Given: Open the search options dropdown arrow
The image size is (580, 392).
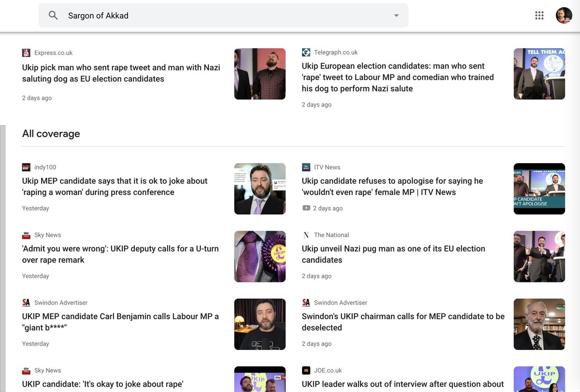Looking at the screenshot, I should pos(396,15).
